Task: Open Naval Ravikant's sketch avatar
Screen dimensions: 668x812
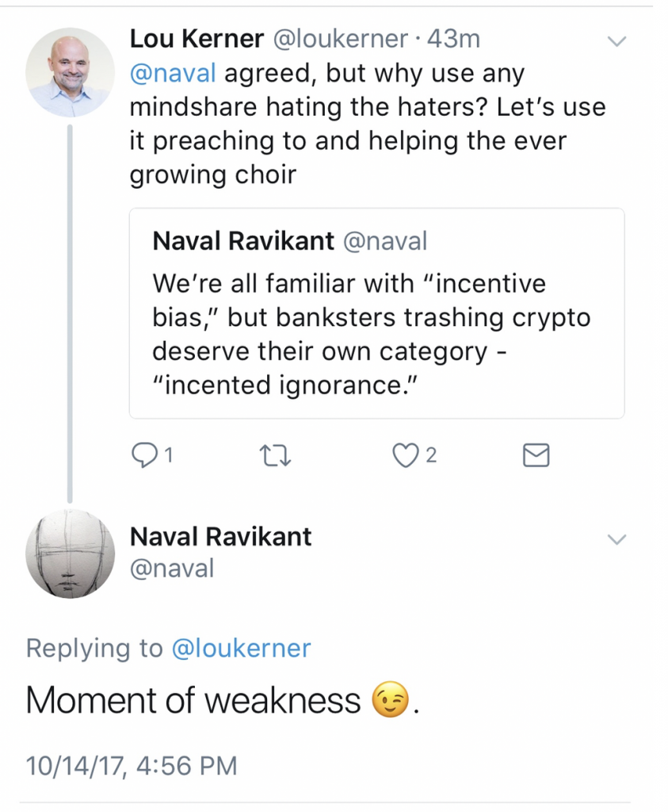Action: [x=70, y=553]
